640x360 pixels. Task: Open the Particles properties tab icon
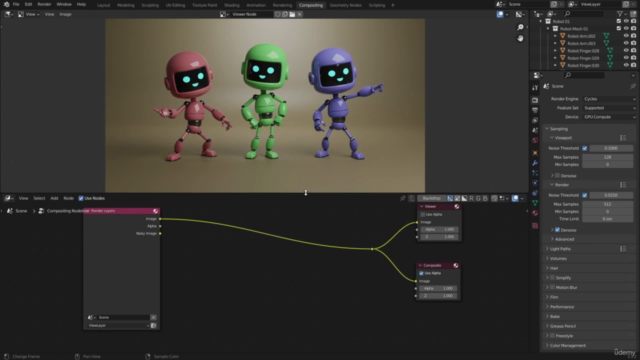click(535, 173)
